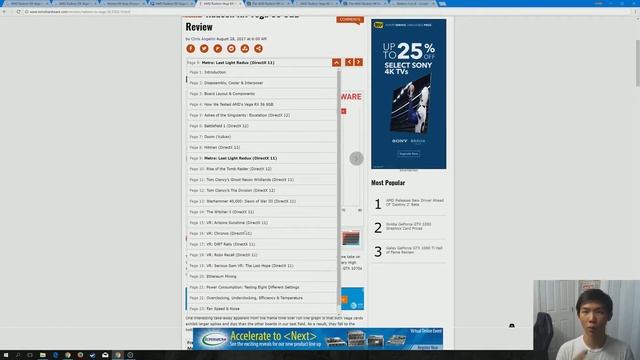Image resolution: width=640 pixels, height=360 pixels.
Task: Click the grey gallery next arrow circle
Action: tap(356, 158)
